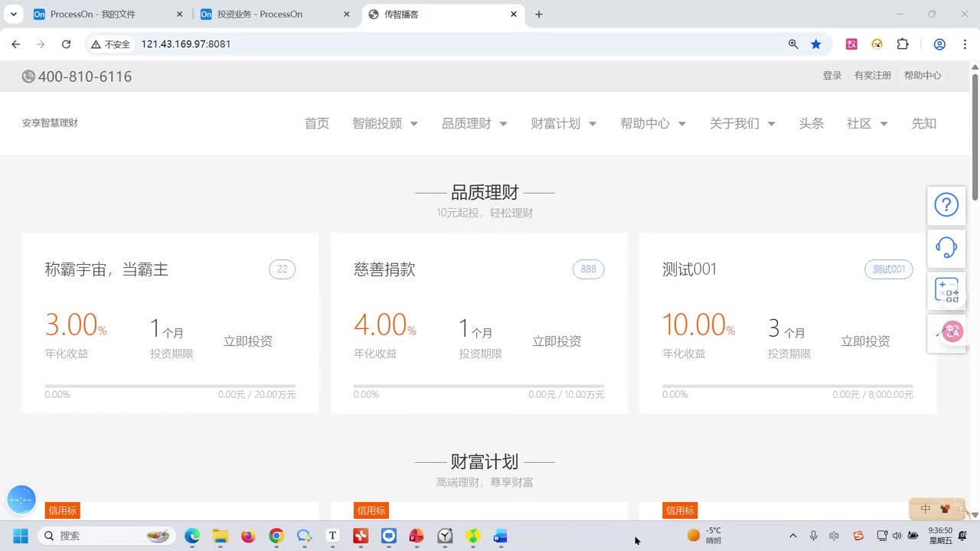
Task: Switch to ProcessOn - 我的文件 tab
Action: pyautogui.click(x=109, y=15)
